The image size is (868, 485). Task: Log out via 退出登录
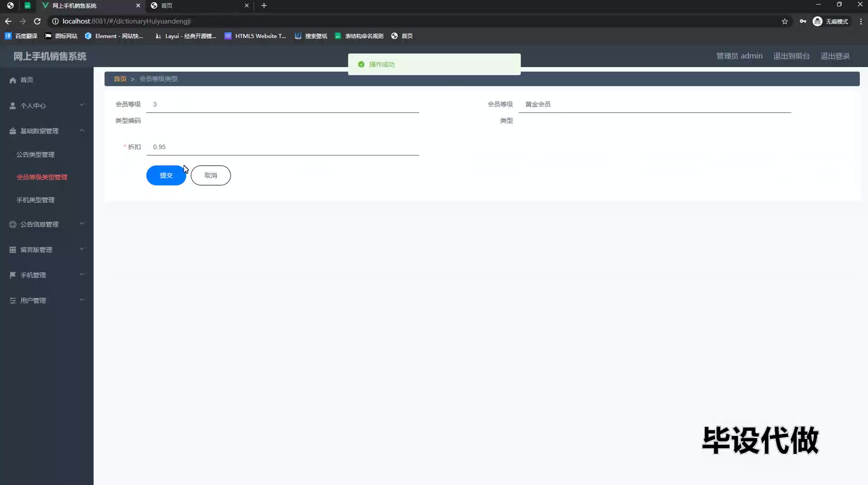[835, 56]
